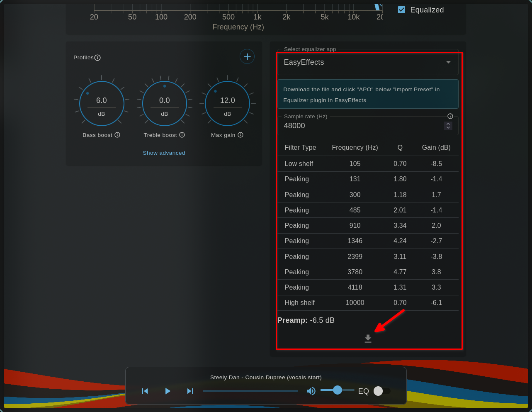Click the 910 Hz frequency cell
This screenshot has height=412, width=532.
355,225
